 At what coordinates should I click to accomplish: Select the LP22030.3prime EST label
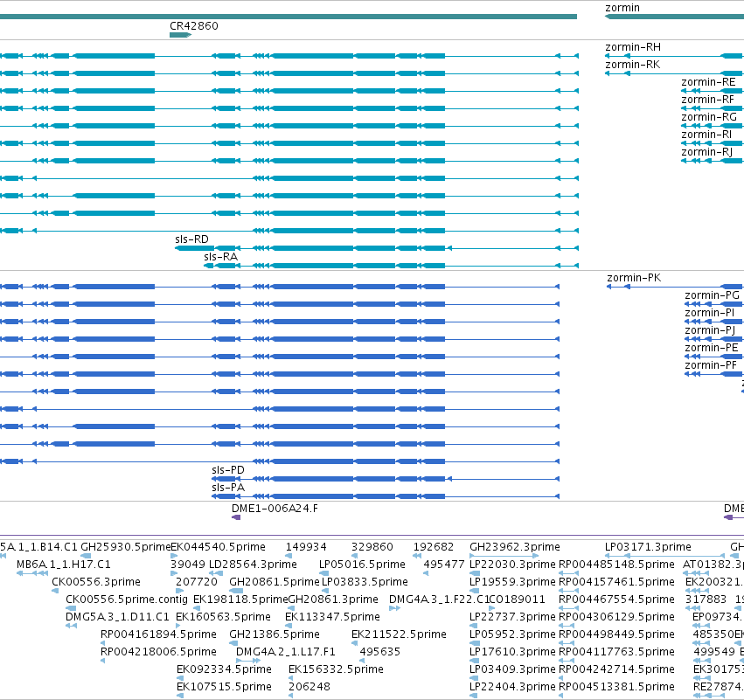[x=512, y=565]
